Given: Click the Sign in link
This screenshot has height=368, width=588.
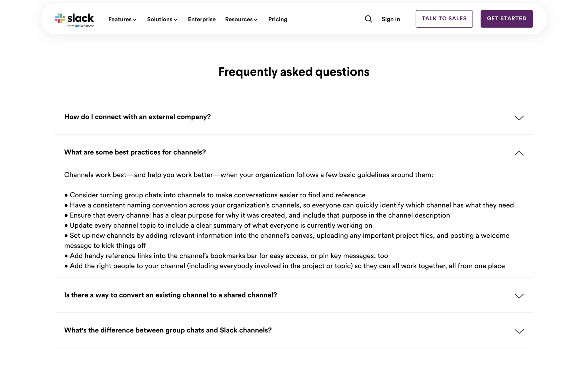Looking at the screenshot, I should point(391,19).
